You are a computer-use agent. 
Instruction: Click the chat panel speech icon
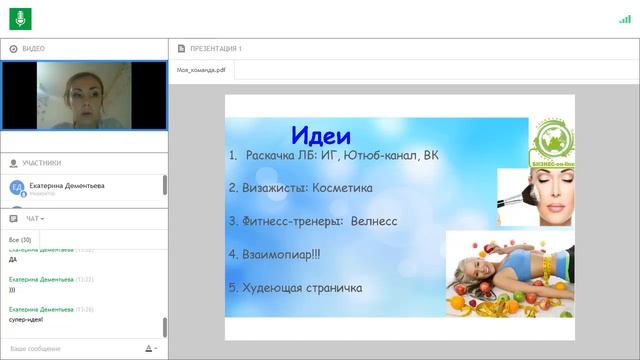pyautogui.click(x=13, y=219)
